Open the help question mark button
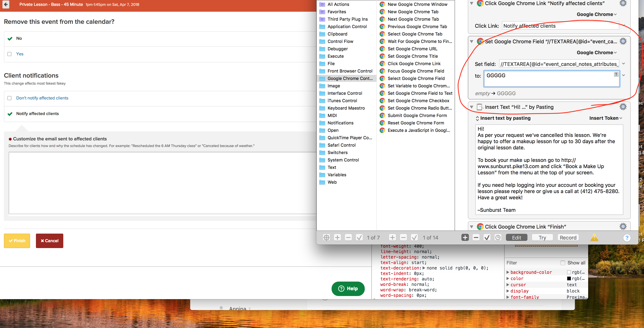 point(626,238)
